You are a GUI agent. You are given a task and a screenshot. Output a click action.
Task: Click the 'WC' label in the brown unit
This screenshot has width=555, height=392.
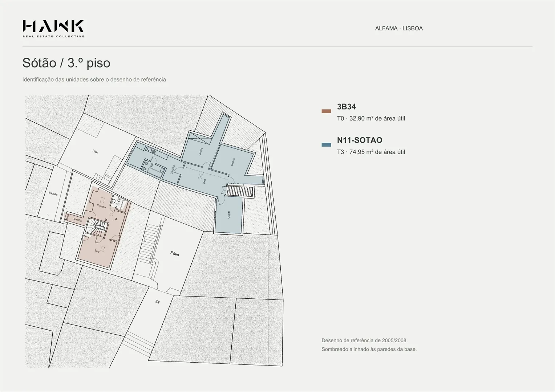pos(117,204)
